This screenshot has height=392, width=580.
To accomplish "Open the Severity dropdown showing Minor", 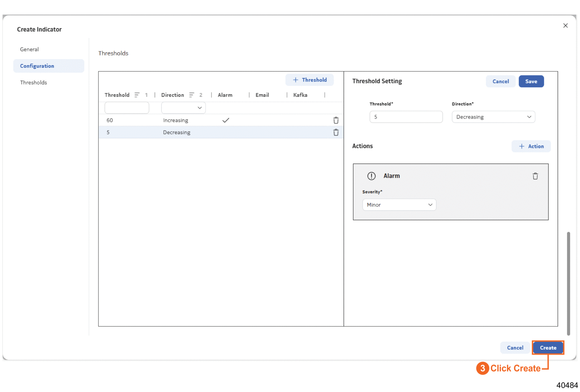I will (399, 205).
